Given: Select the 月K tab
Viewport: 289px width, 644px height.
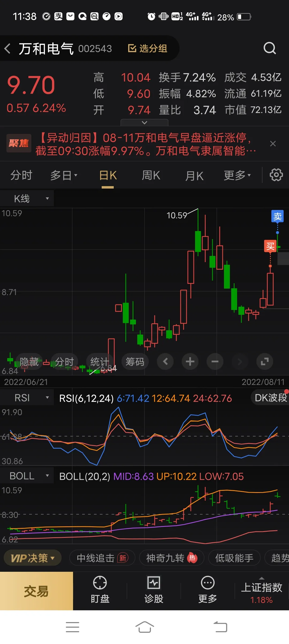Looking at the screenshot, I should (195, 176).
